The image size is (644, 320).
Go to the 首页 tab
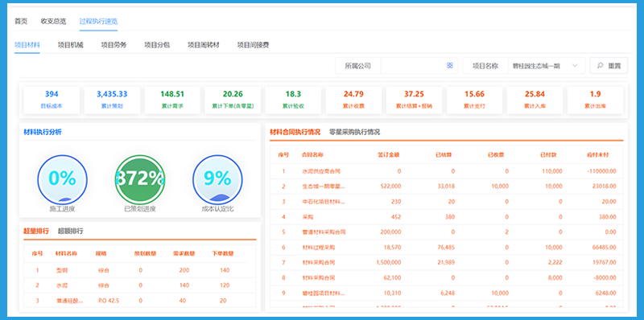click(x=21, y=22)
